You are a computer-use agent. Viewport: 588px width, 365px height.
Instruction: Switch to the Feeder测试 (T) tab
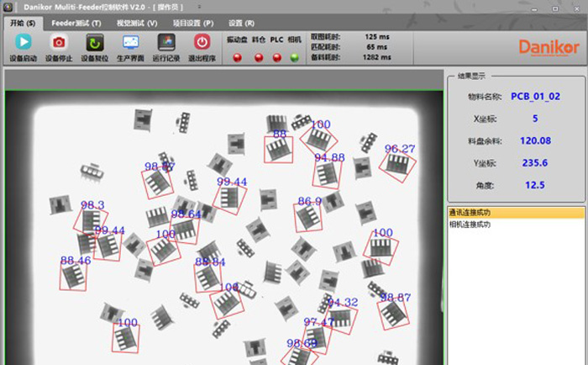click(x=76, y=23)
